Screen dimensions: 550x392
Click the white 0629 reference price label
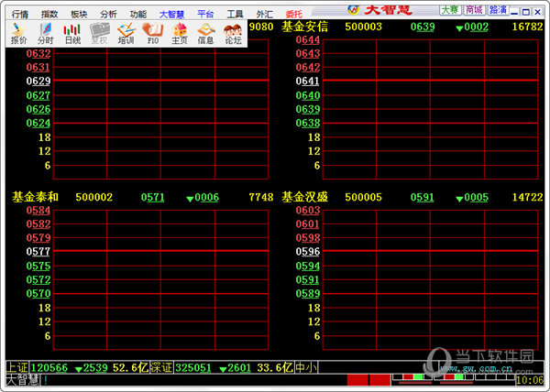pos(38,82)
